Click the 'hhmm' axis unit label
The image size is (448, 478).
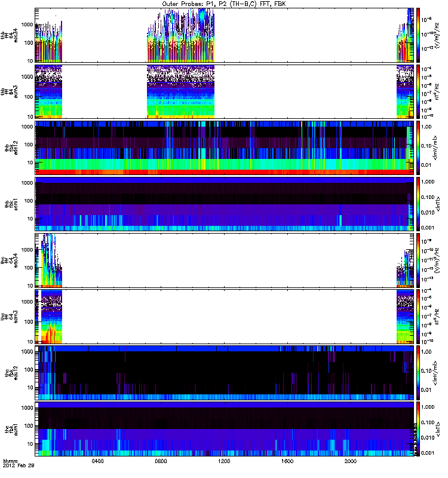[x=10, y=461]
